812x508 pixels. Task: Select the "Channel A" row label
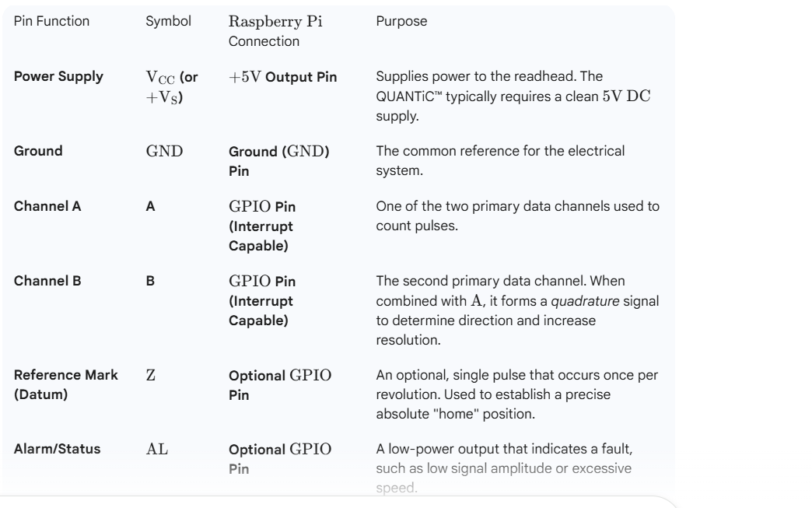(x=44, y=208)
